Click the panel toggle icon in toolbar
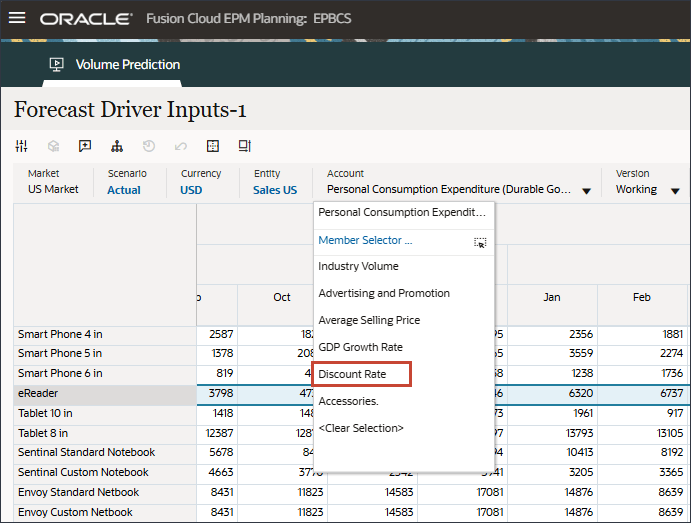 (x=245, y=146)
